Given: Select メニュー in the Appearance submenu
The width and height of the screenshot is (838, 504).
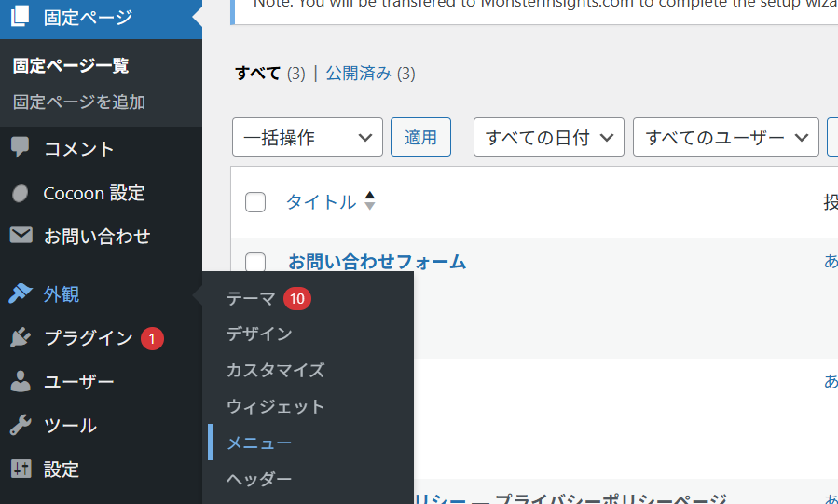Looking at the screenshot, I should tap(259, 443).
